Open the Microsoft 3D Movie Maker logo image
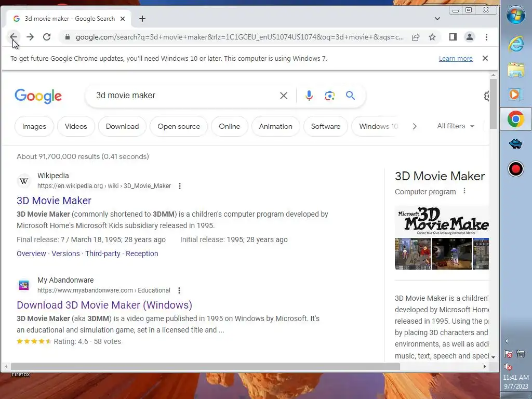The width and height of the screenshot is (532, 399). (x=442, y=220)
